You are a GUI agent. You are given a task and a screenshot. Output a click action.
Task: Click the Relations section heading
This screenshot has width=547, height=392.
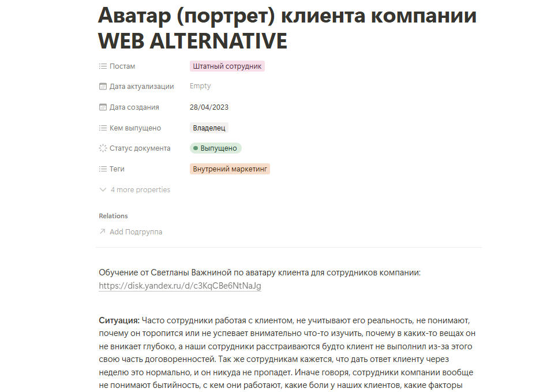(113, 216)
